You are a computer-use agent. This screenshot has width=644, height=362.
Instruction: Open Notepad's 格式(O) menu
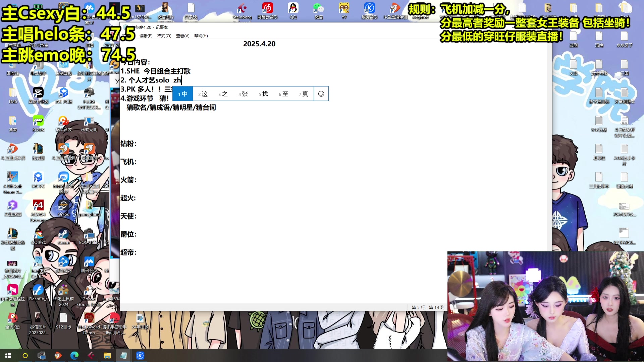coord(164,36)
